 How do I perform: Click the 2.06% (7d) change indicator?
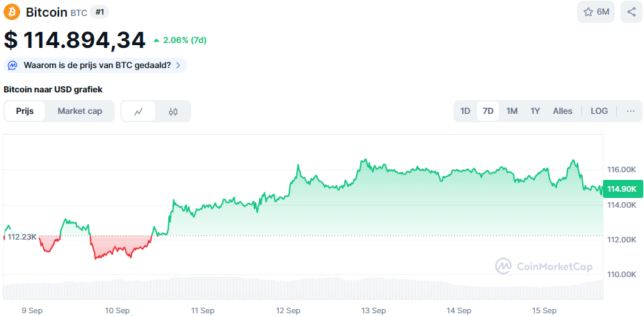[180, 40]
